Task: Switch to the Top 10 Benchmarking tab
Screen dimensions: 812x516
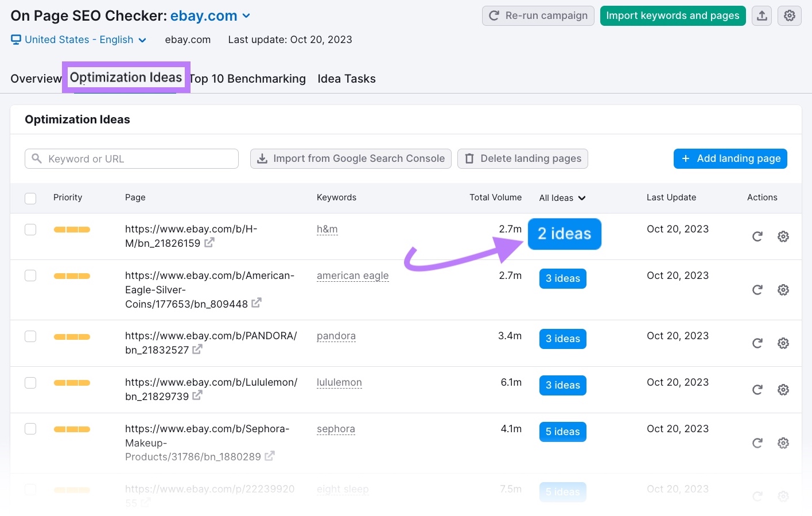Action: tap(248, 79)
